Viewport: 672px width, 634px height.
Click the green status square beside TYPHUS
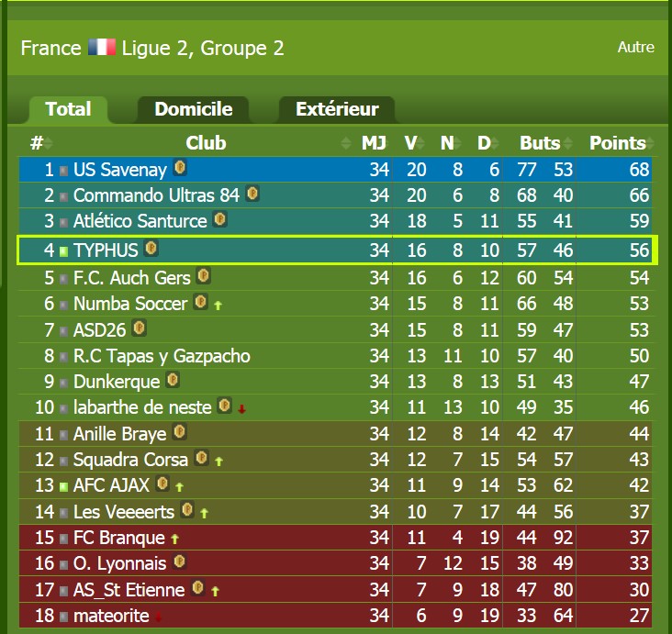[x=63, y=251]
